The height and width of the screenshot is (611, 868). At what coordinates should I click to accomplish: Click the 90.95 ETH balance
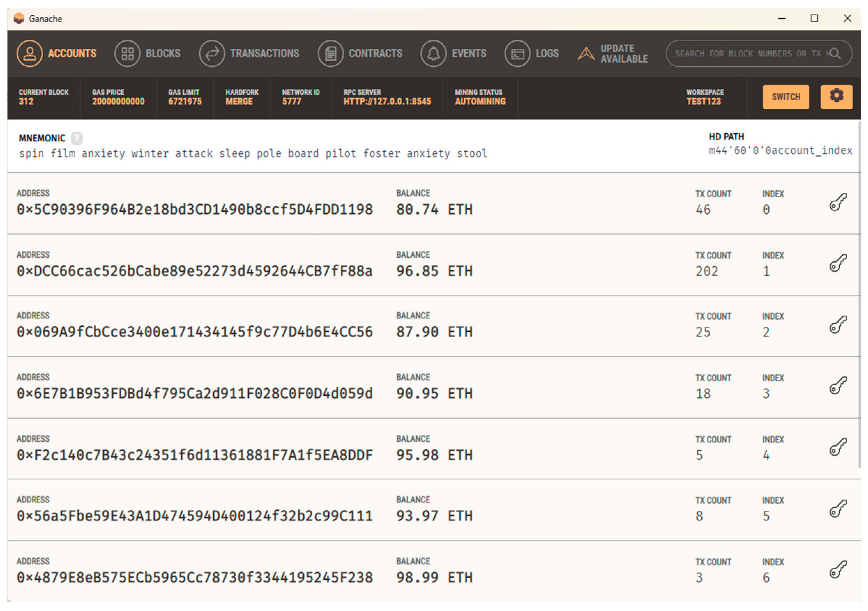click(x=434, y=393)
